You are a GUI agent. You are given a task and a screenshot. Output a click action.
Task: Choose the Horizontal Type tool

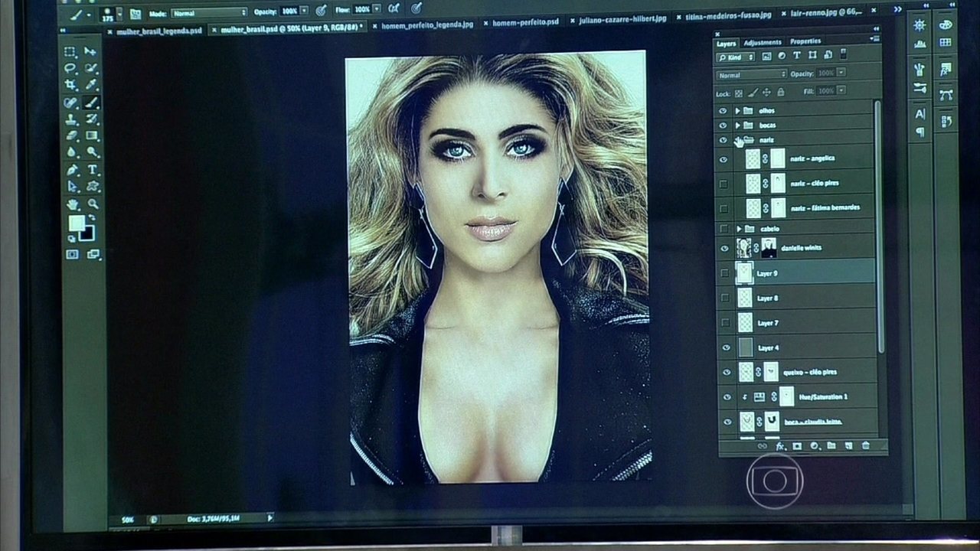pyautogui.click(x=93, y=170)
